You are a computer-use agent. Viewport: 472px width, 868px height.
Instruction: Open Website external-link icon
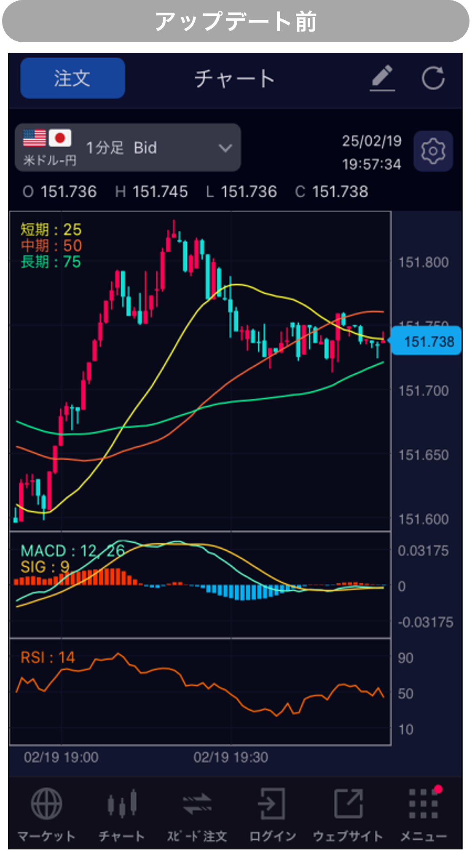coord(348,803)
